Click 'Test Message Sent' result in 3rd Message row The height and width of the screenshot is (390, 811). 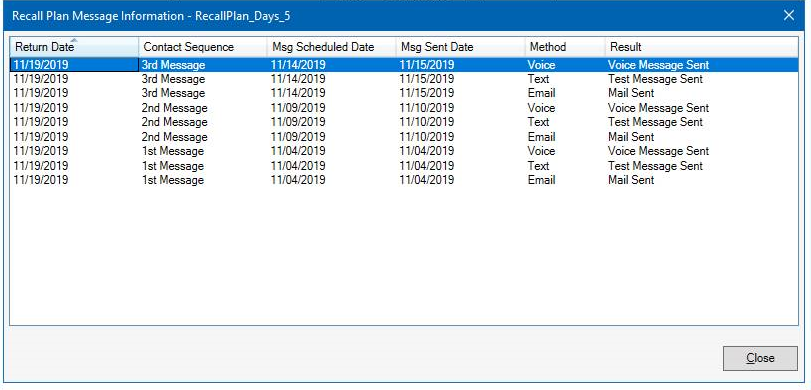coord(655,79)
